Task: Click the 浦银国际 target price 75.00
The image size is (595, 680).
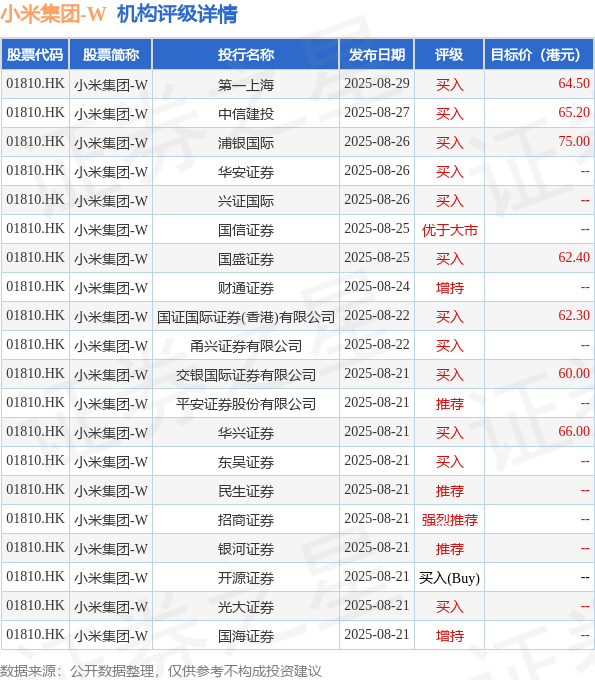Action: [x=574, y=141]
